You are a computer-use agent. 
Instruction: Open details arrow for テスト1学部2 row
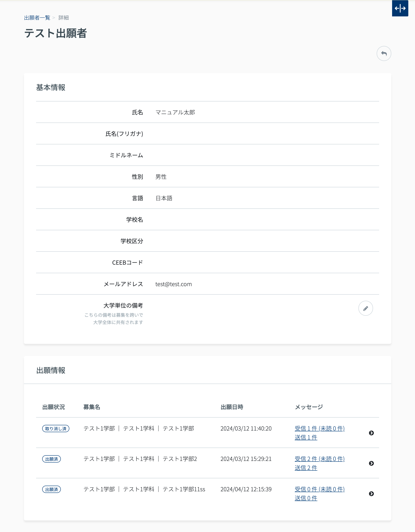371,463
